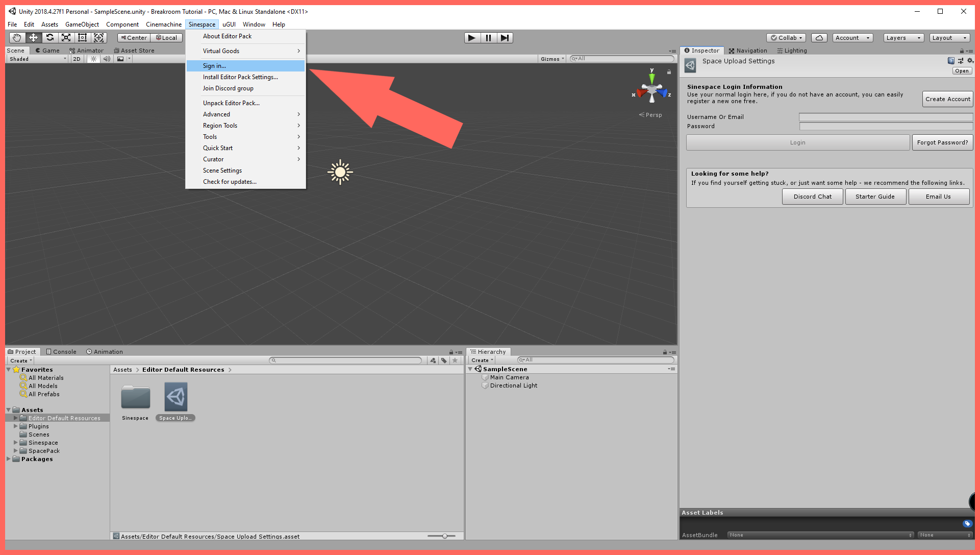Toggle scene lighting sun button
Screen dimensions: 980x555
click(x=93, y=59)
